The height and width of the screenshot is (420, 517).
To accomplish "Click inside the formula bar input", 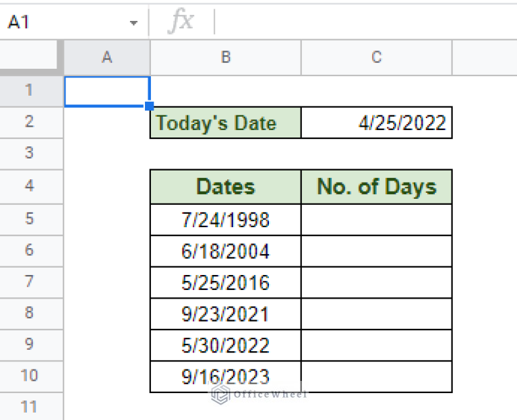I will pyautogui.click(x=364, y=22).
